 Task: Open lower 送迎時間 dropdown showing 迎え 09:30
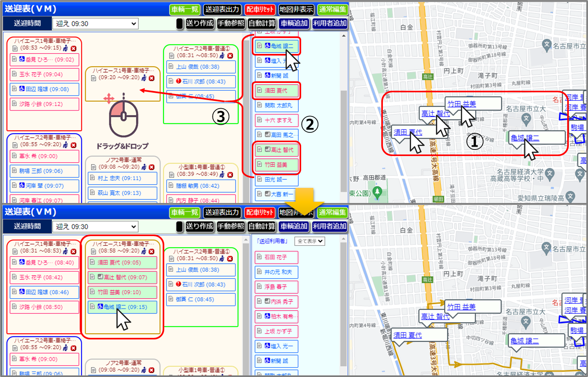(x=95, y=227)
